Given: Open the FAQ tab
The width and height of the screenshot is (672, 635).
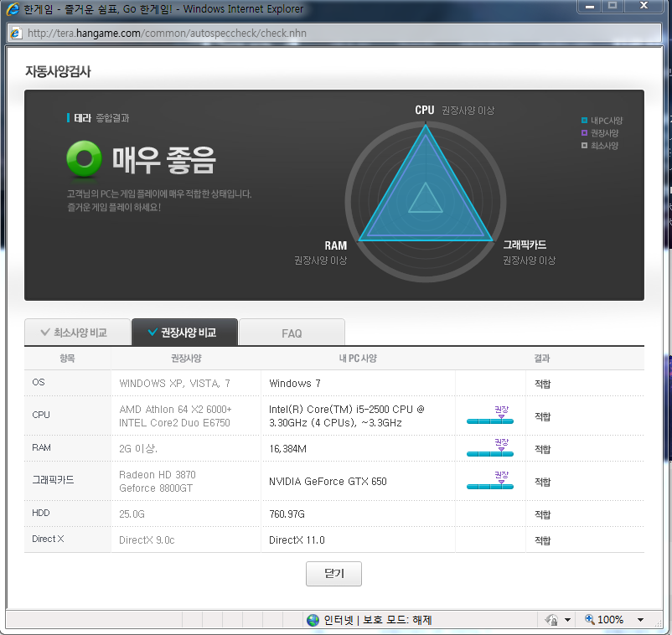Looking at the screenshot, I should (292, 333).
